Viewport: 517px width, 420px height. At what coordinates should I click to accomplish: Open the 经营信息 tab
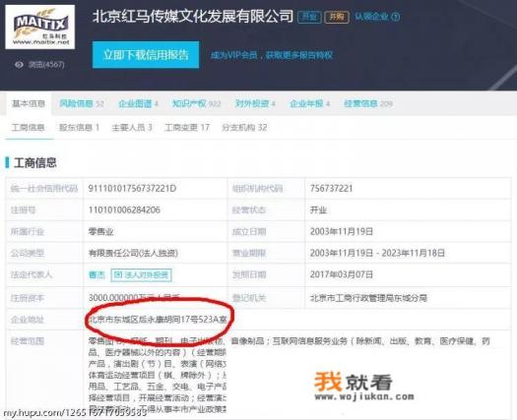pos(368,103)
